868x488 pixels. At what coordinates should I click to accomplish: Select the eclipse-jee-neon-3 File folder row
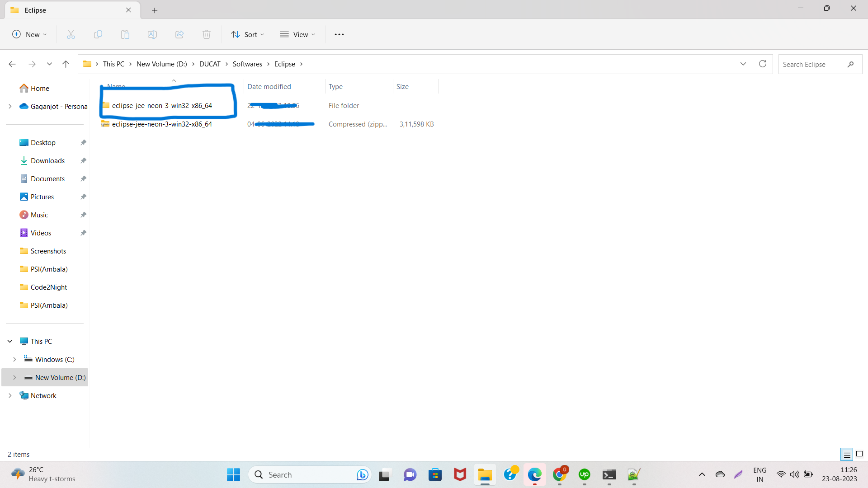point(269,105)
